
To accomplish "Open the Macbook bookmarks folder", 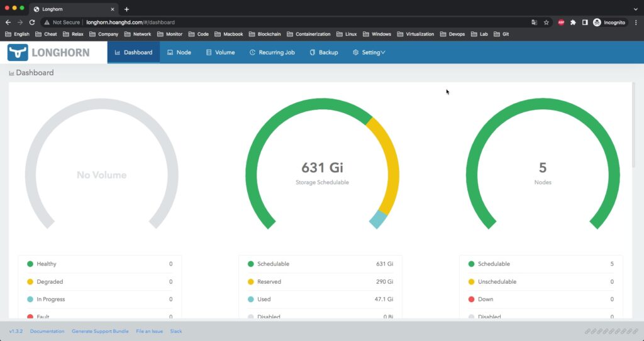I will [229, 34].
